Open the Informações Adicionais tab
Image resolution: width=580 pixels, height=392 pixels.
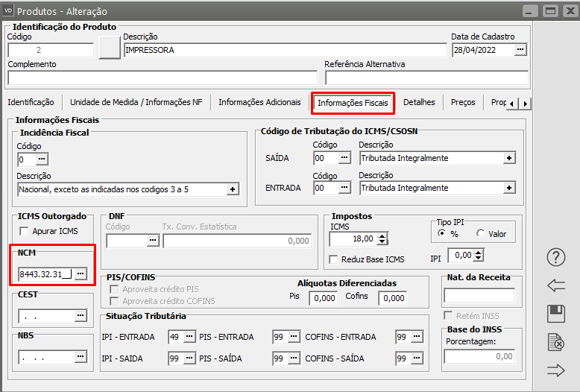pyautogui.click(x=259, y=102)
